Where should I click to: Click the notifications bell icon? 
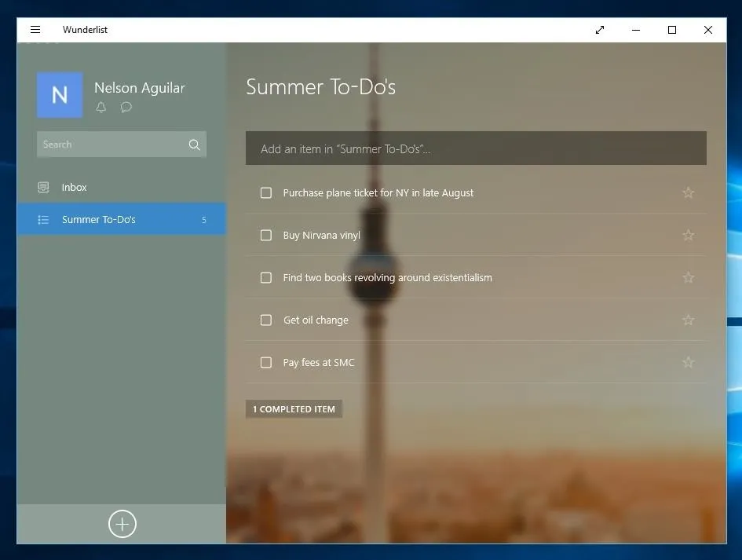click(x=101, y=107)
